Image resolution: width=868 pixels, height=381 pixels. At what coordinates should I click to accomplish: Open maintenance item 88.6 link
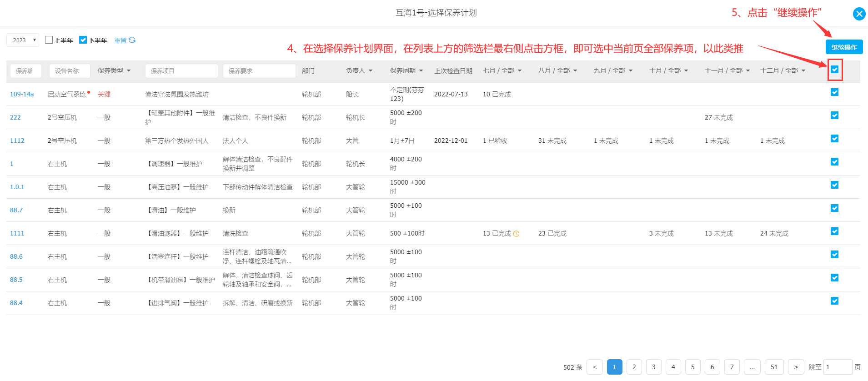coord(16,256)
